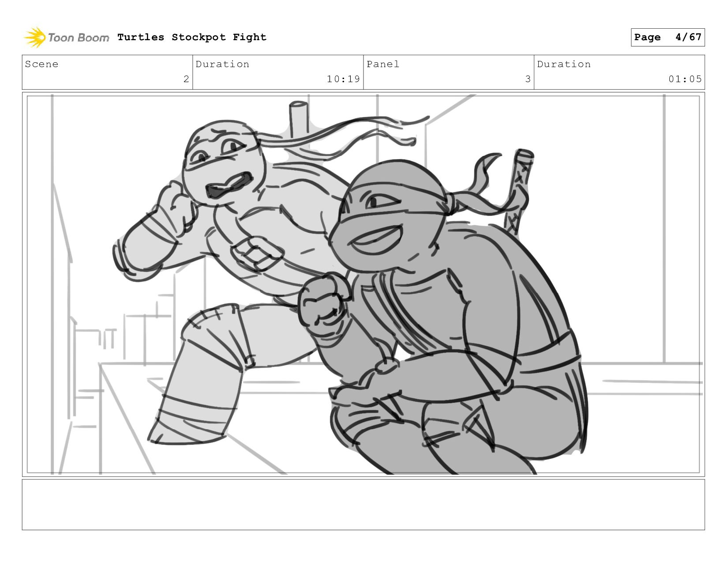Image resolution: width=728 pixels, height=563 pixels.
Task: Select the title 'Turtles Stockpot Fight'
Action: coord(192,38)
